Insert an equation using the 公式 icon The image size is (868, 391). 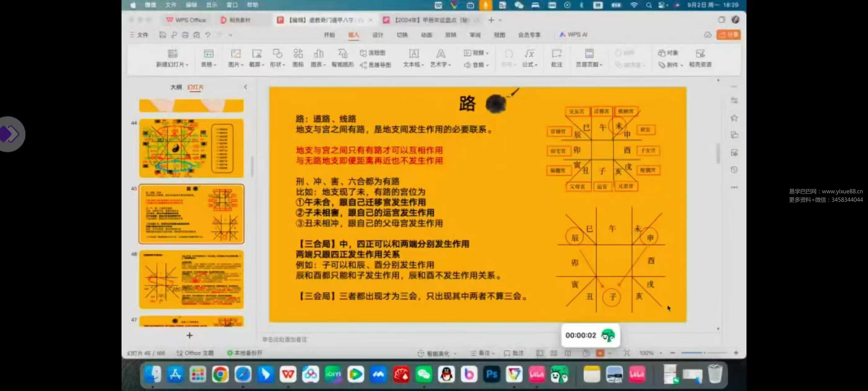click(529, 58)
